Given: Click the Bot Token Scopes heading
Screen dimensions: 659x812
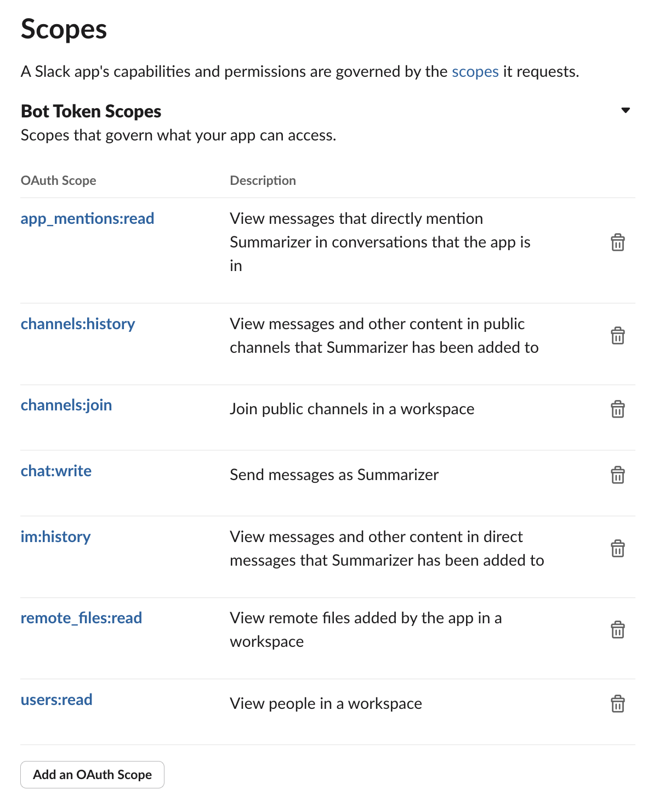Looking at the screenshot, I should pyautogui.click(x=91, y=111).
